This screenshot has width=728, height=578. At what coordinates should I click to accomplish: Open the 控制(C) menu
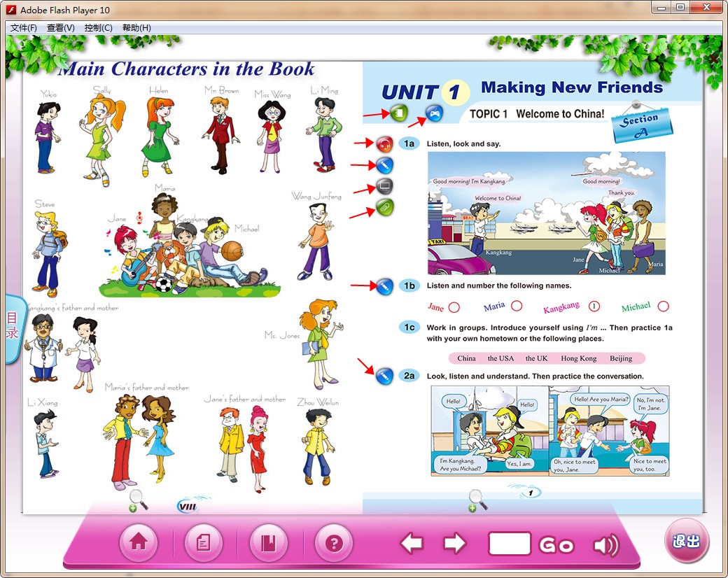click(x=99, y=28)
